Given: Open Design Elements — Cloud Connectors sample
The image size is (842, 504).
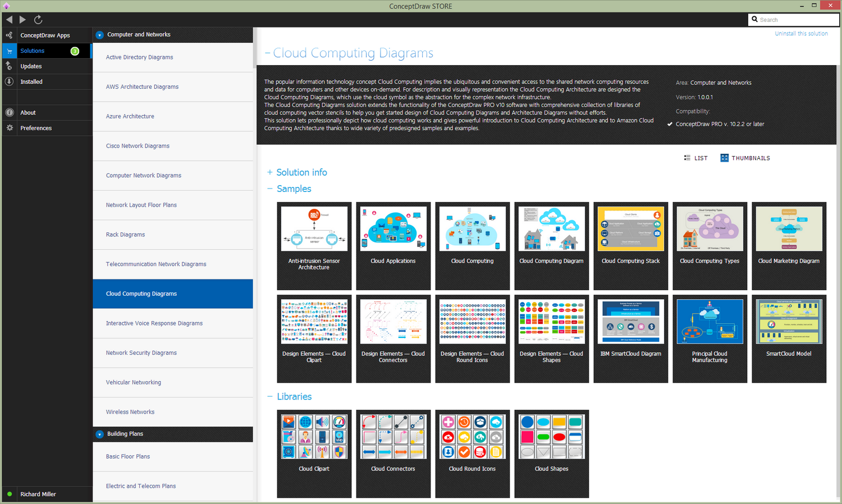Looking at the screenshot, I should pyautogui.click(x=393, y=339).
